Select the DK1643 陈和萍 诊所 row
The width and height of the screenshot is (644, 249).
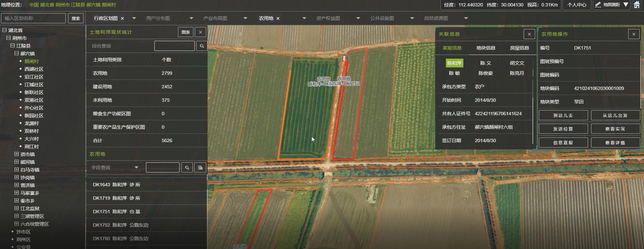[146, 185]
